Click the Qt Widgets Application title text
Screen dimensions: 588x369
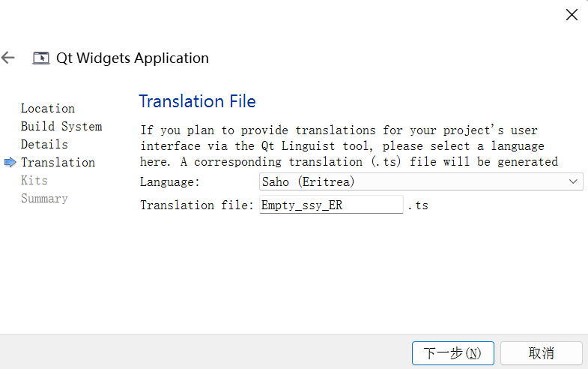click(x=133, y=58)
